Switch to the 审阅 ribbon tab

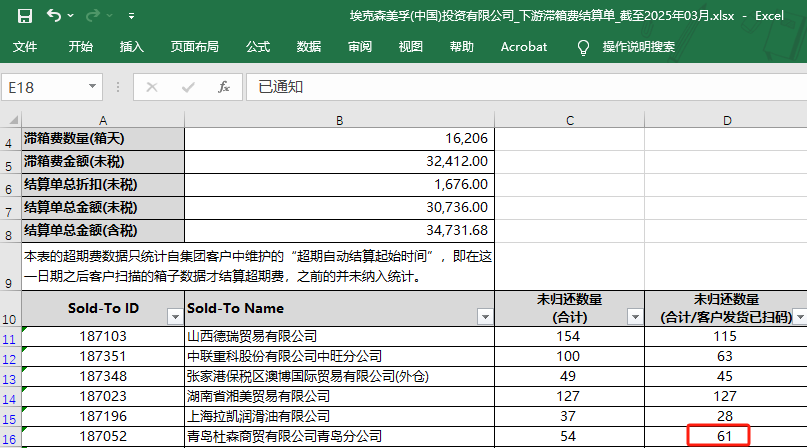360,47
